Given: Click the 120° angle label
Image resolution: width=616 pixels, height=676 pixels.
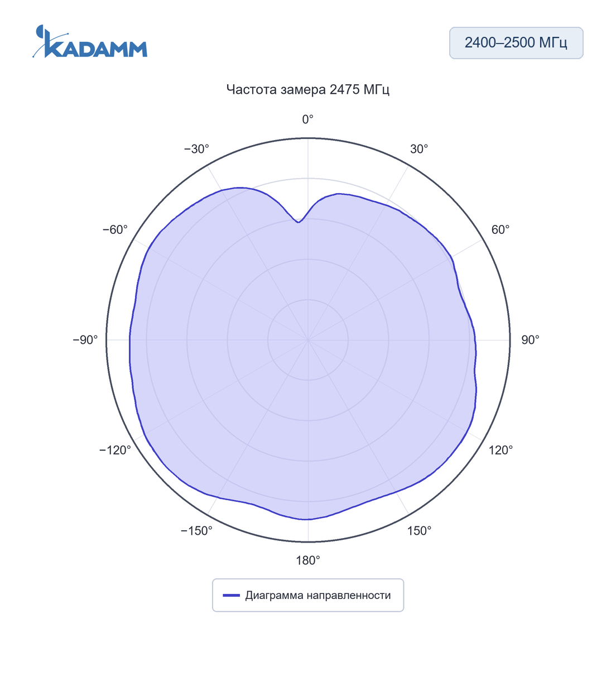Looking at the screenshot, I should point(501,450).
